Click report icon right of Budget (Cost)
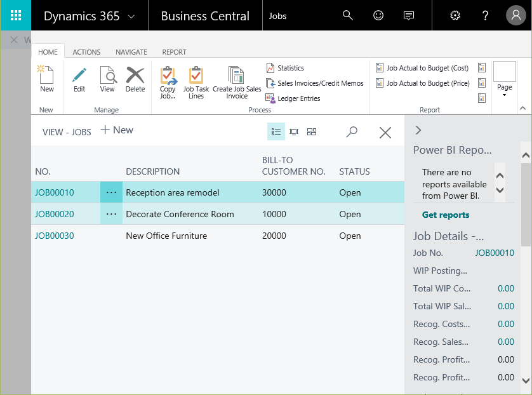This screenshot has height=395, width=532. (x=481, y=68)
